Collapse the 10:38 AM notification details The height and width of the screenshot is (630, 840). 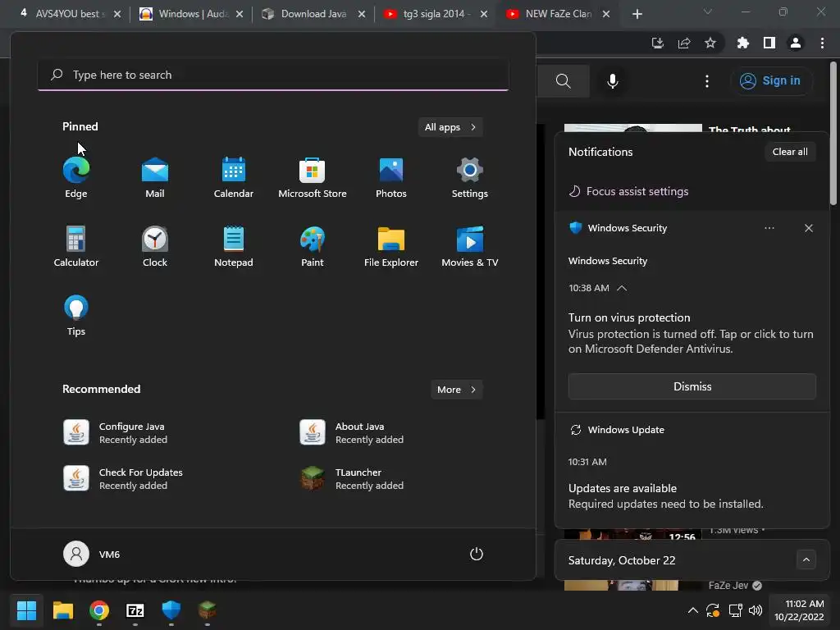tap(622, 288)
